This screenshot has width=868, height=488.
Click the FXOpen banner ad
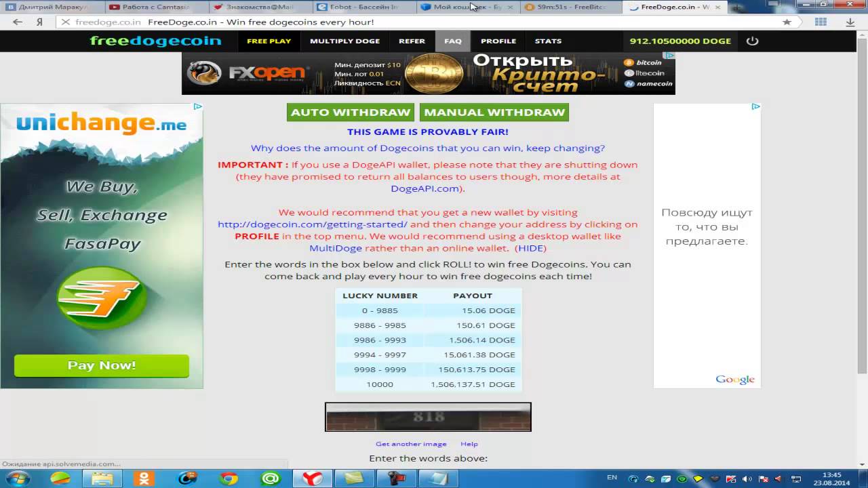coord(429,73)
